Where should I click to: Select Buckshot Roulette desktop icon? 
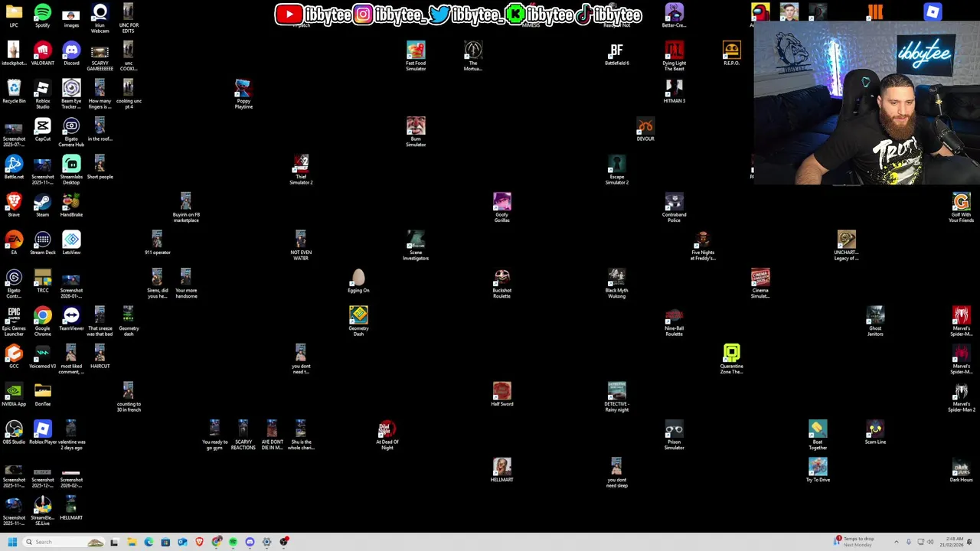[x=501, y=283]
